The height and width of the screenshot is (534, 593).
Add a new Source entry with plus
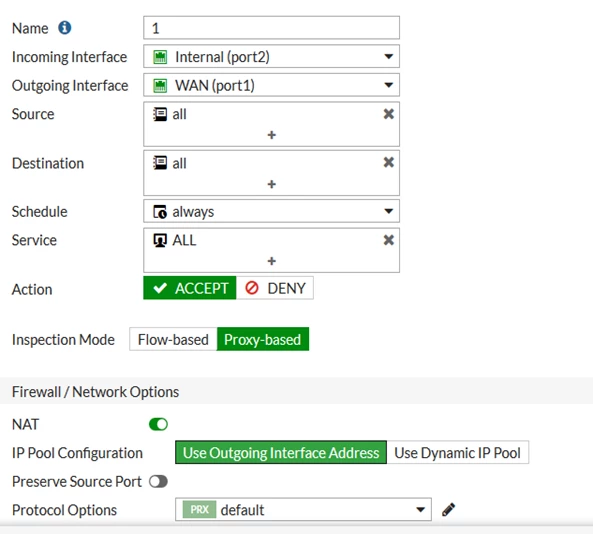[x=272, y=135]
